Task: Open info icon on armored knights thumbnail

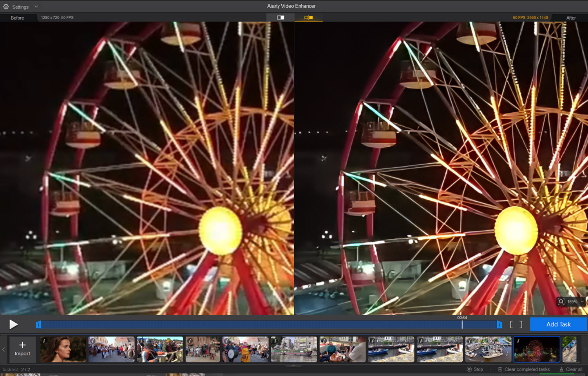Action: 141,341
